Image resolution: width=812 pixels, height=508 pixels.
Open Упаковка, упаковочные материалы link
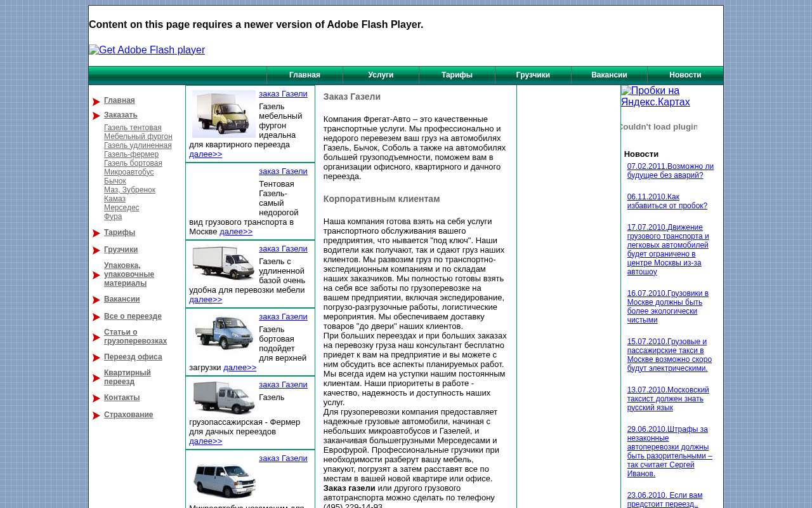(x=129, y=274)
